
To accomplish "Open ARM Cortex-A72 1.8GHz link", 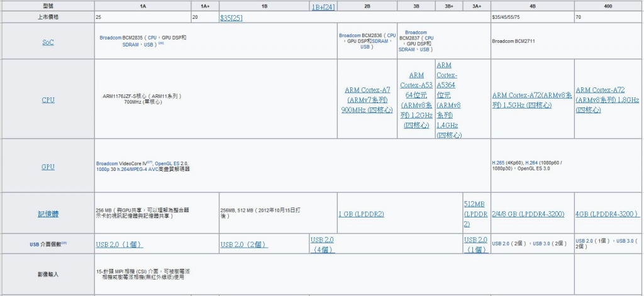I will tap(607, 100).
